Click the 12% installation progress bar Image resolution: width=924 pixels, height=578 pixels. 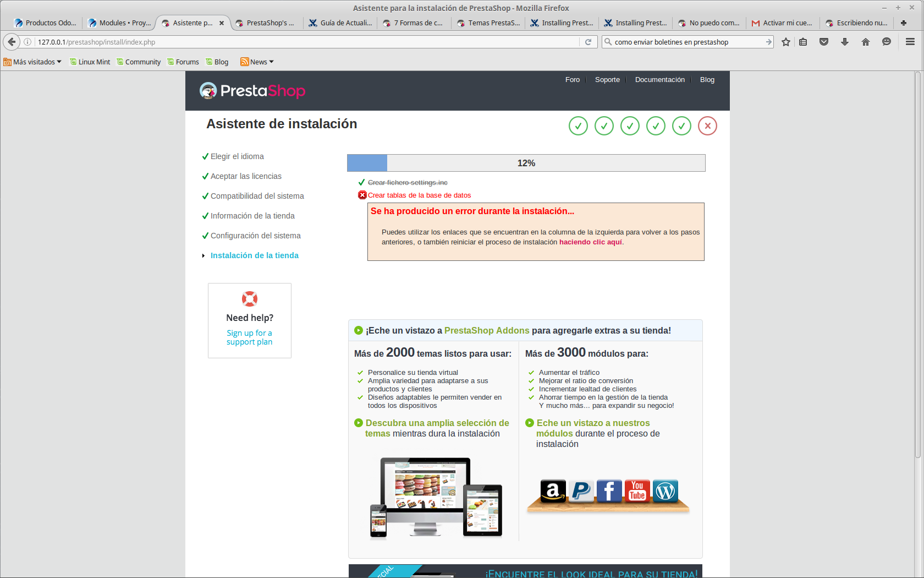tap(526, 163)
